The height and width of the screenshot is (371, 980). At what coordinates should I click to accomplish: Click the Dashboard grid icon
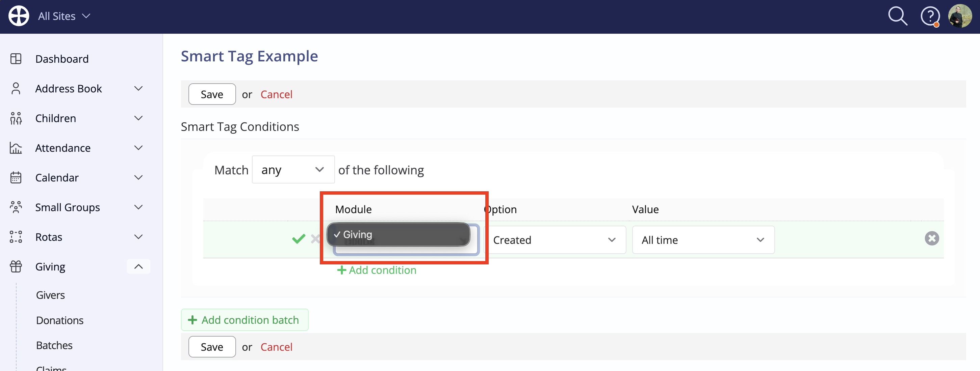pos(16,59)
